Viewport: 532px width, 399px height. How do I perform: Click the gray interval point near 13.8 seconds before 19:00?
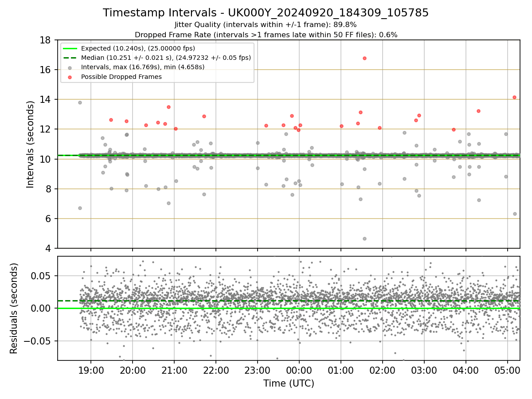[x=80, y=102]
